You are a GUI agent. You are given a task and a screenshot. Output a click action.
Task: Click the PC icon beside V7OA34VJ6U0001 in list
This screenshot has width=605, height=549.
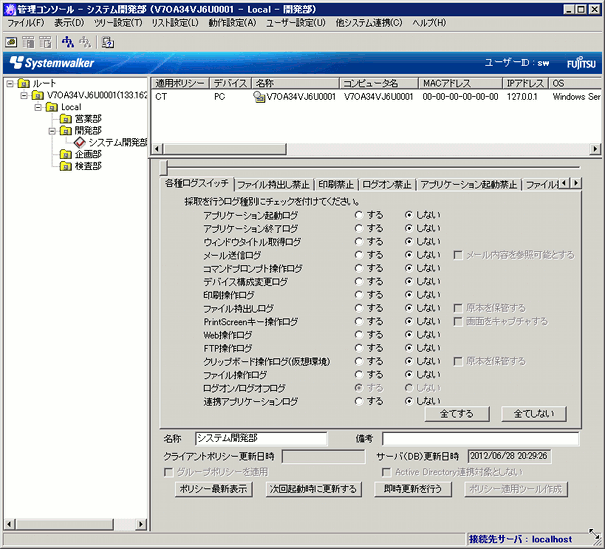pos(259,97)
